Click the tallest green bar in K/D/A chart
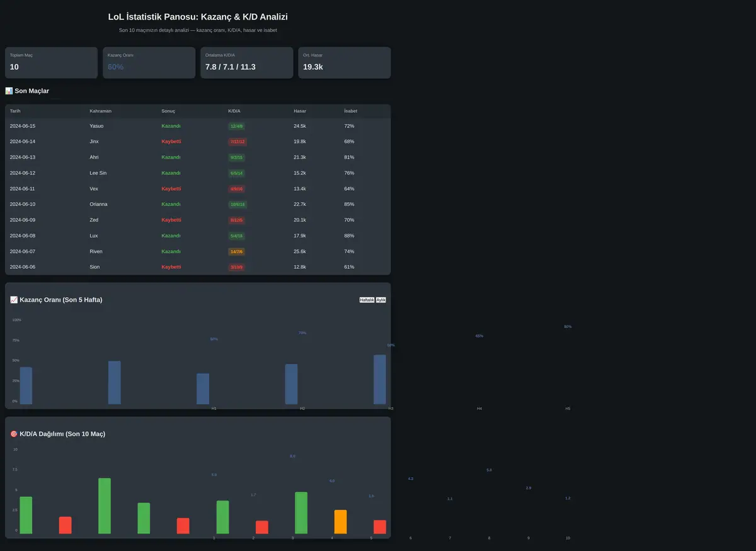 tap(105, 506)
